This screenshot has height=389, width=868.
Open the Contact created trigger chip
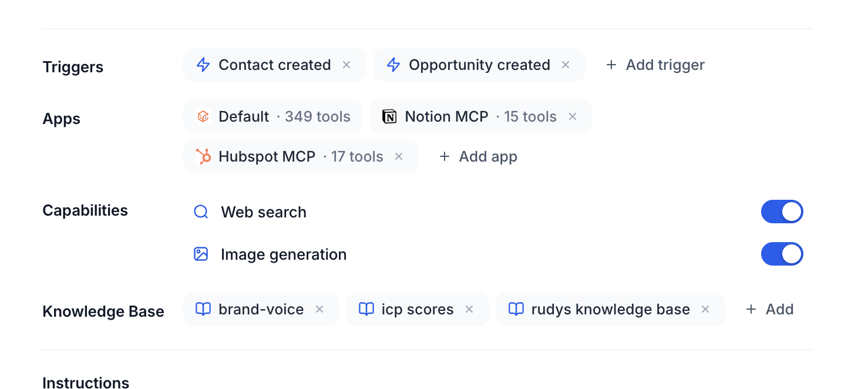click(x=275, y=65)
